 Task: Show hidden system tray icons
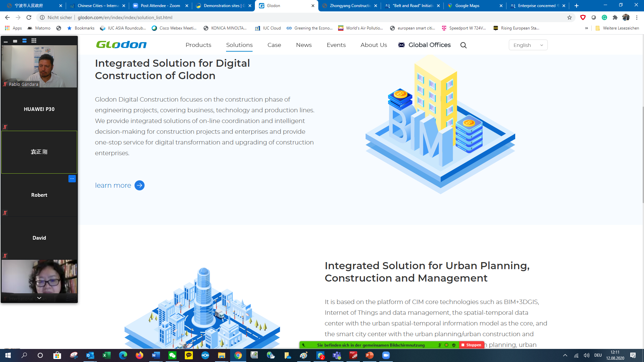[x=565, y=355]
